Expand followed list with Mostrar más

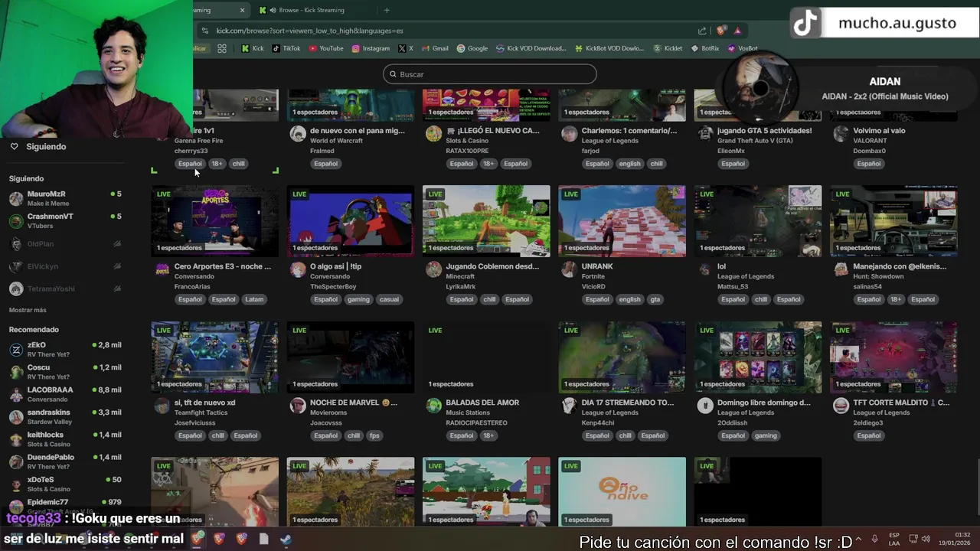[28, 310]
